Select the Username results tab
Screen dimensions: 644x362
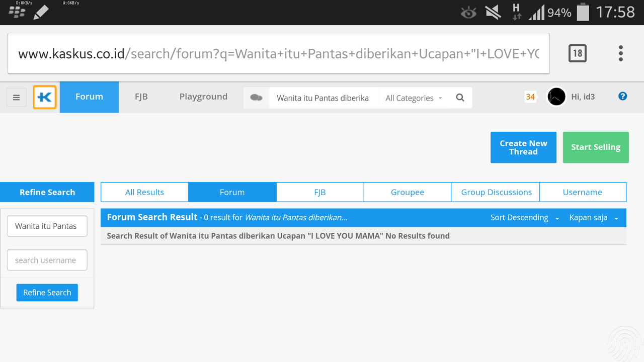583,192
